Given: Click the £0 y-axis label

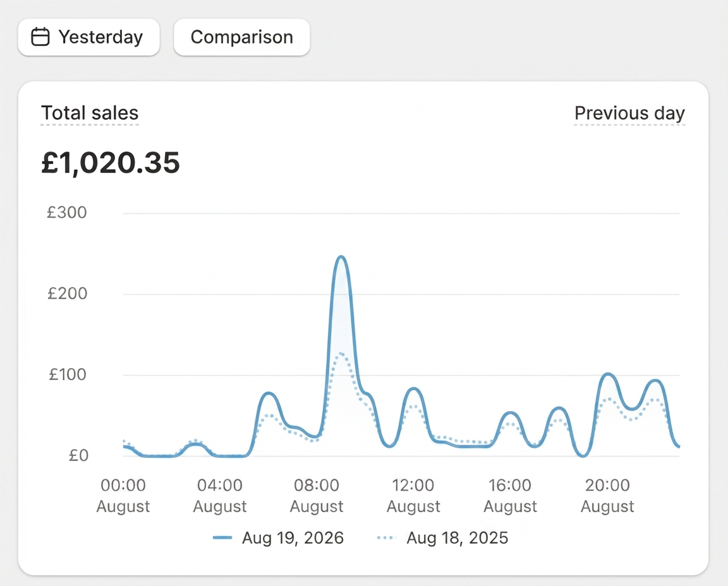Looking at the screenshot, I should pos(78,455).
